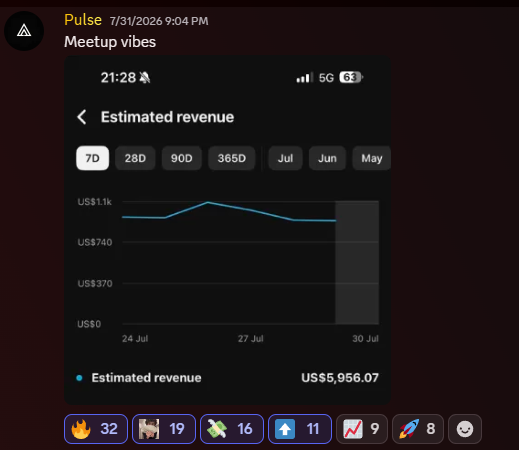Click the 30 Jul date label
Image resolution: width=519 pixels, height=450 pixels.
tap(366, 339)
